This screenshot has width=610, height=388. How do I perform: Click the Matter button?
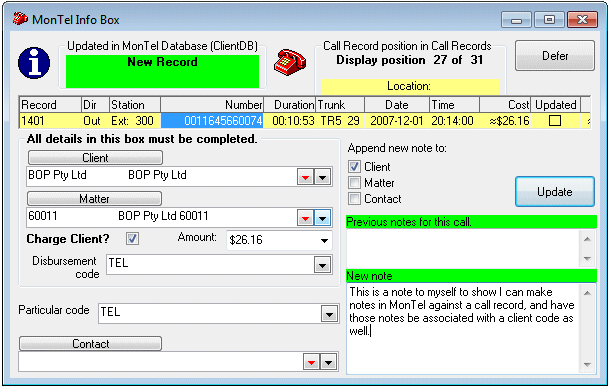[x=95, y=198]
